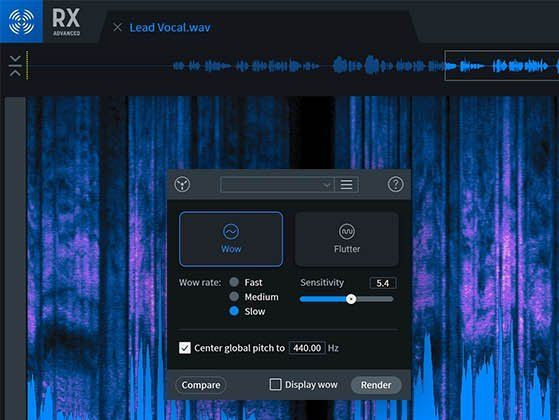Image resolution: width=559 pixels, height=420 pixels.
Task: Toggle Center global pitch to checkbox
Action: [185, 348]
